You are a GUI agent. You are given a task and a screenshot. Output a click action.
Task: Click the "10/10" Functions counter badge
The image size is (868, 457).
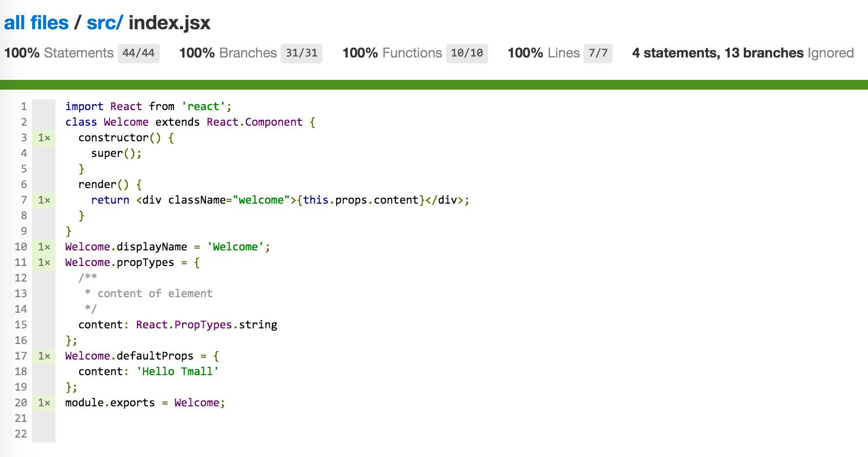pos(466,53)
